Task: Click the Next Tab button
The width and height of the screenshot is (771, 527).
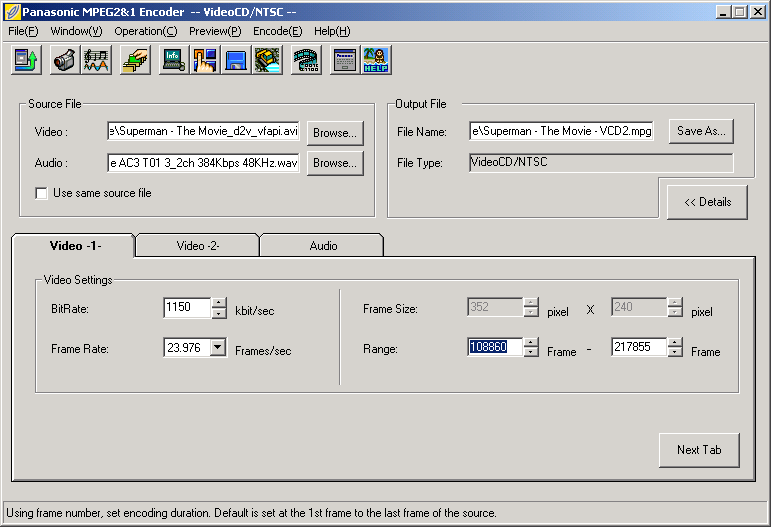Action: pos(699,450)
